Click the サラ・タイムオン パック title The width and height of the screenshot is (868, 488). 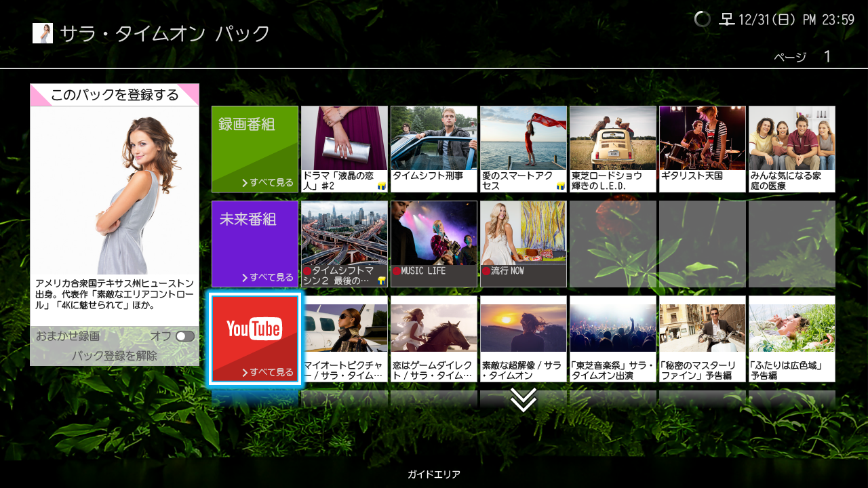pyautogui.click(x=165, y=34)
